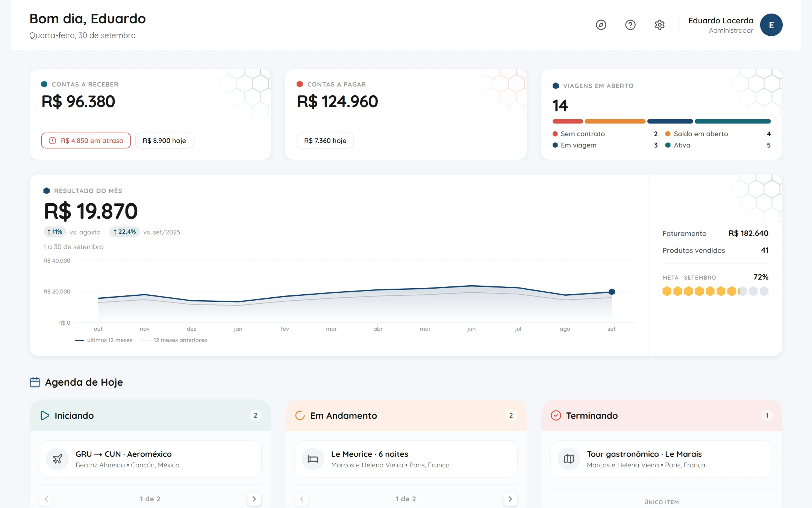Click the alert icon in the overdue badge
This screenshot has width=812, height=508.
pos(53,141)
